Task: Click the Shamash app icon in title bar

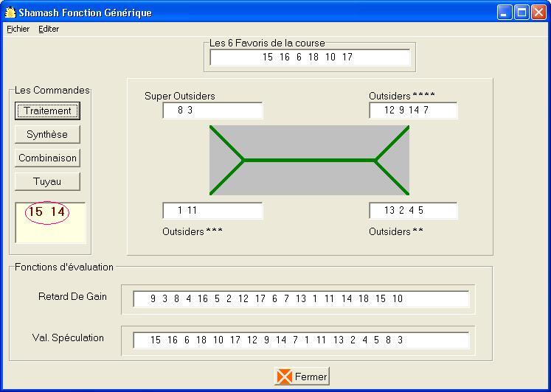Action: click(x=10, y=13)
